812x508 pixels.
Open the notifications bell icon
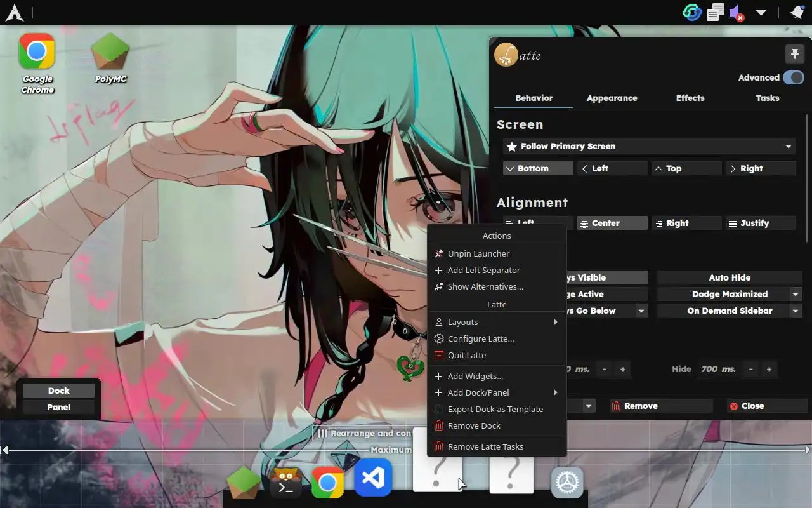point(797,13)
